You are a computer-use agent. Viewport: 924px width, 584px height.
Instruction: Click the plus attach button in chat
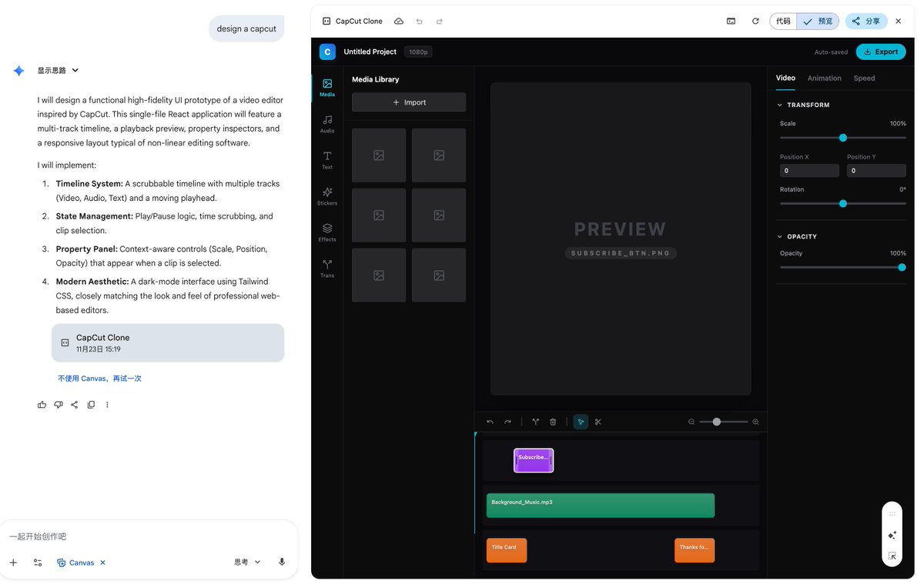coord(13,562)
